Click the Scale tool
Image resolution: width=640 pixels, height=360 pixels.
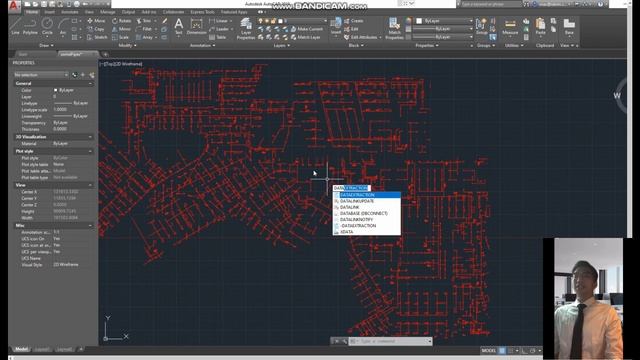[120, 37]
